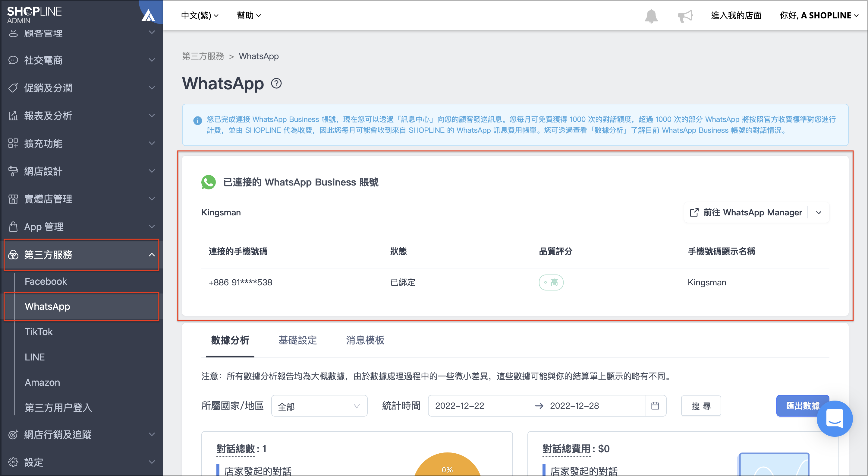
Task: Open the arrow dropdown beside 前往 WhatsApp Manager
Action: click(819, 213)
